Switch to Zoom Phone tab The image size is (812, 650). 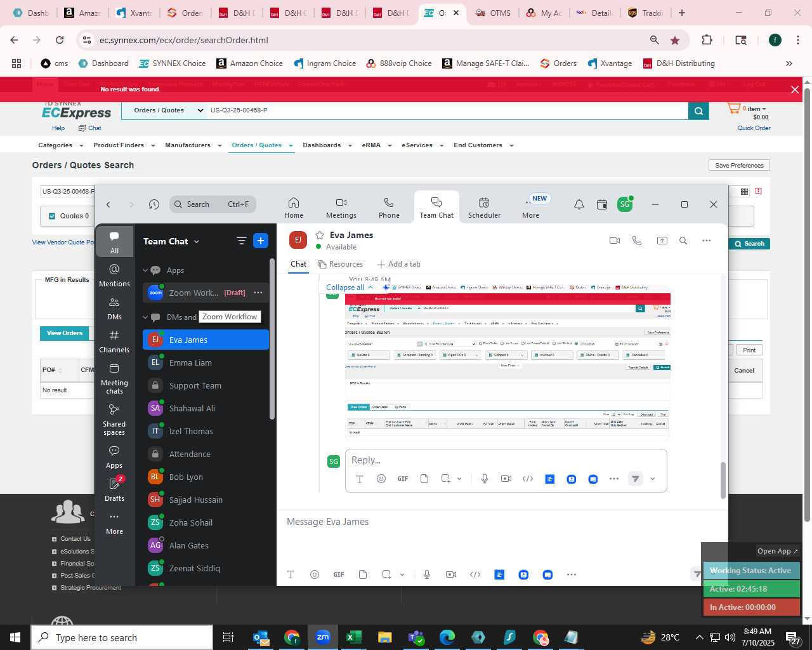point(389,208)
